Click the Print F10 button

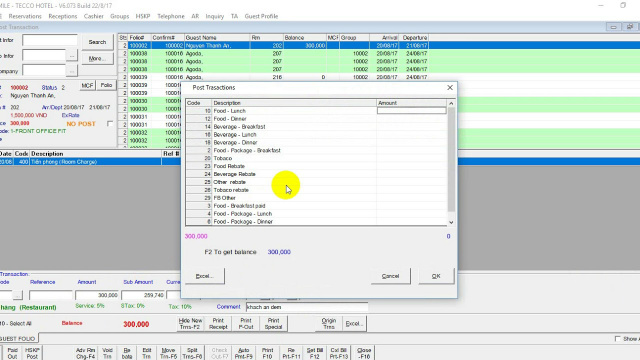267,353
